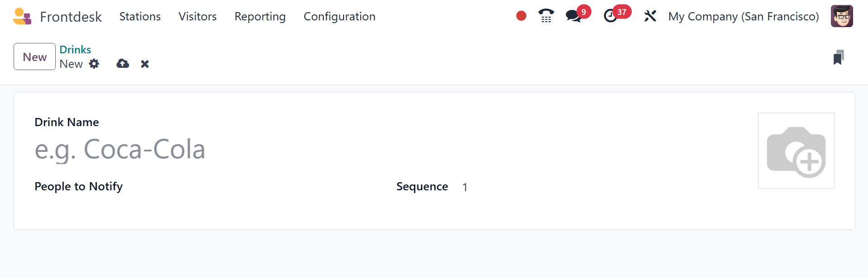Click the bookmark icon at top right
Viewport: 868px width, 278px height.
(839, 57)
